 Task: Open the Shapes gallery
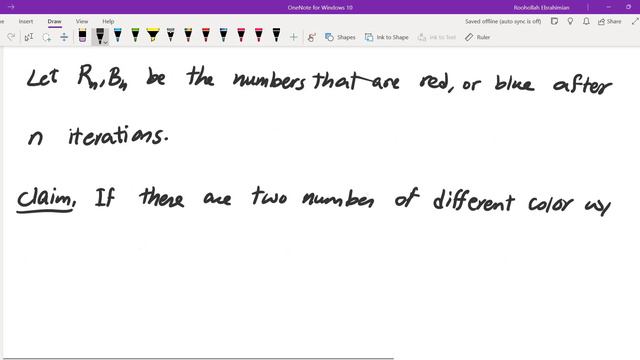click(340, 37)
